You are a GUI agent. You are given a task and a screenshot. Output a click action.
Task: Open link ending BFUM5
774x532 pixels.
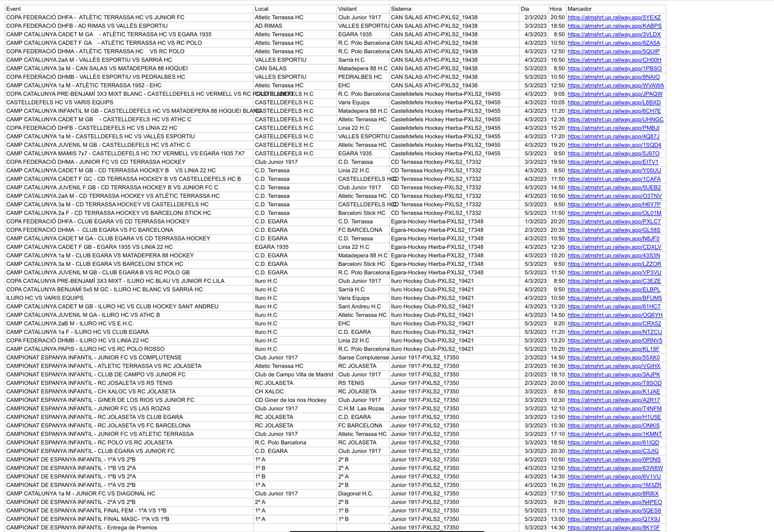(615, 298)
